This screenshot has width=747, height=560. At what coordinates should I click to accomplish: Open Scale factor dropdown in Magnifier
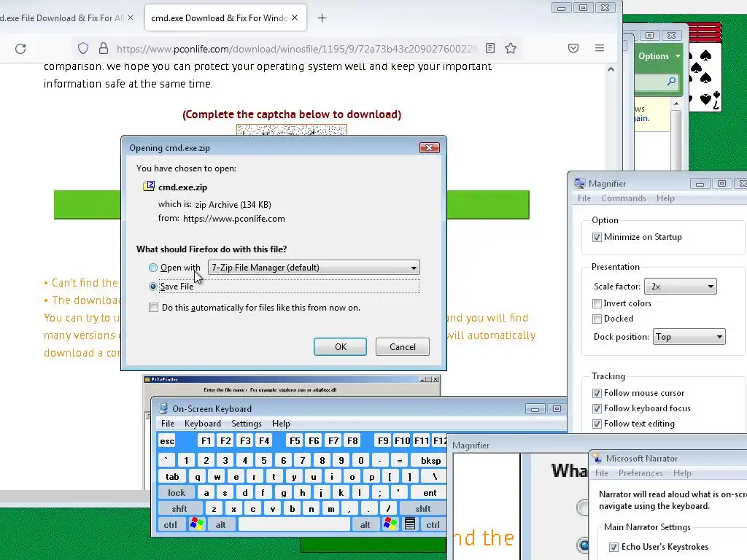click(681, 286)
